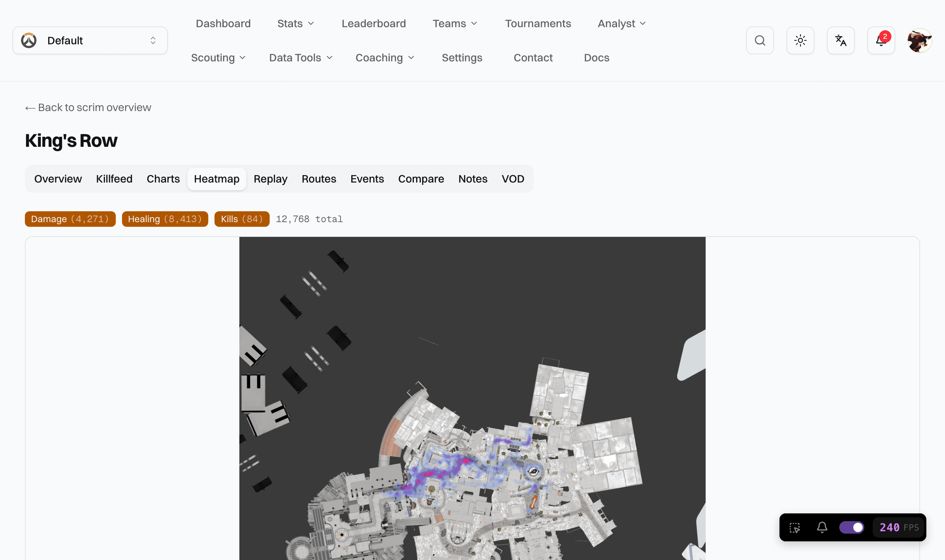Switch to the Replay tab
The image size is (945, 560).
click(270, 179)
